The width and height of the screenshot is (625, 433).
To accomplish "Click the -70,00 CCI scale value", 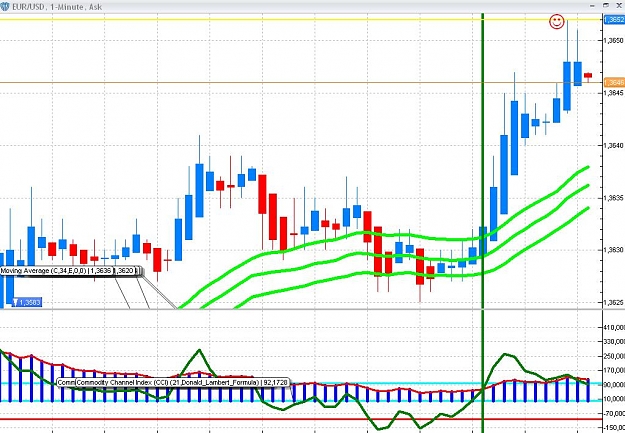I will coord(614,414).
